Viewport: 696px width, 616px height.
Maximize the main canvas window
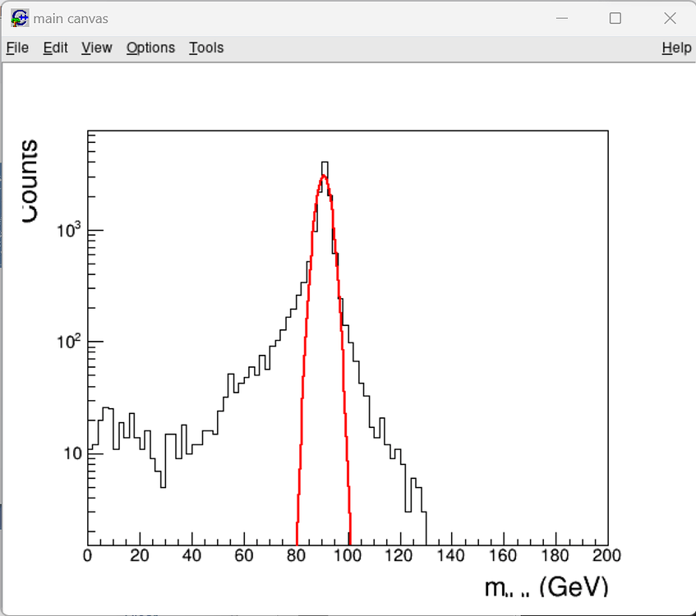615,18
